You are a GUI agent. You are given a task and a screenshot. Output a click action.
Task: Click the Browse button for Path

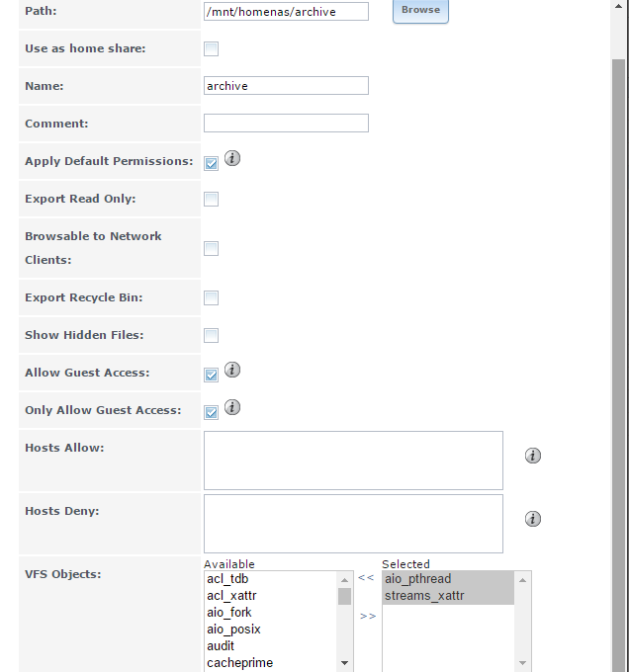tap(420, 11)
